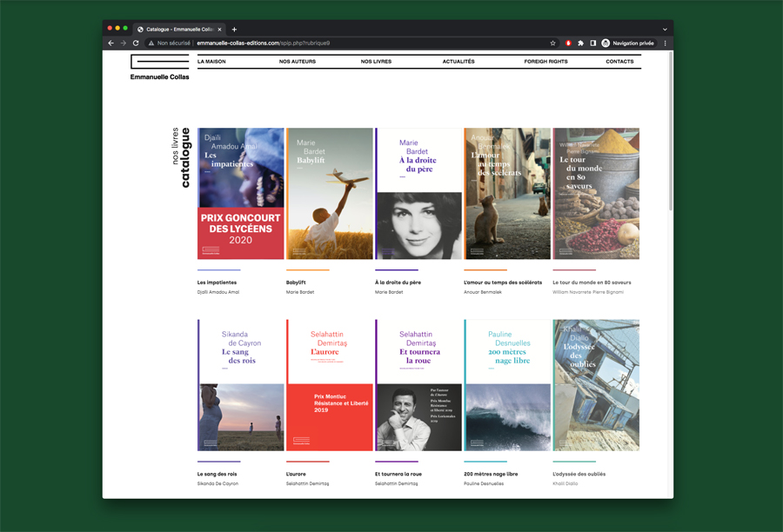
Task: Open the 'Nos auteurs' menu
Action: (x=297, y=62)
